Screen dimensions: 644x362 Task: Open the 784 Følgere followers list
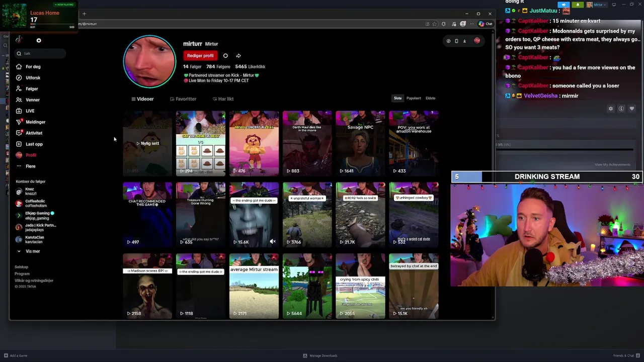pos(218,66)
